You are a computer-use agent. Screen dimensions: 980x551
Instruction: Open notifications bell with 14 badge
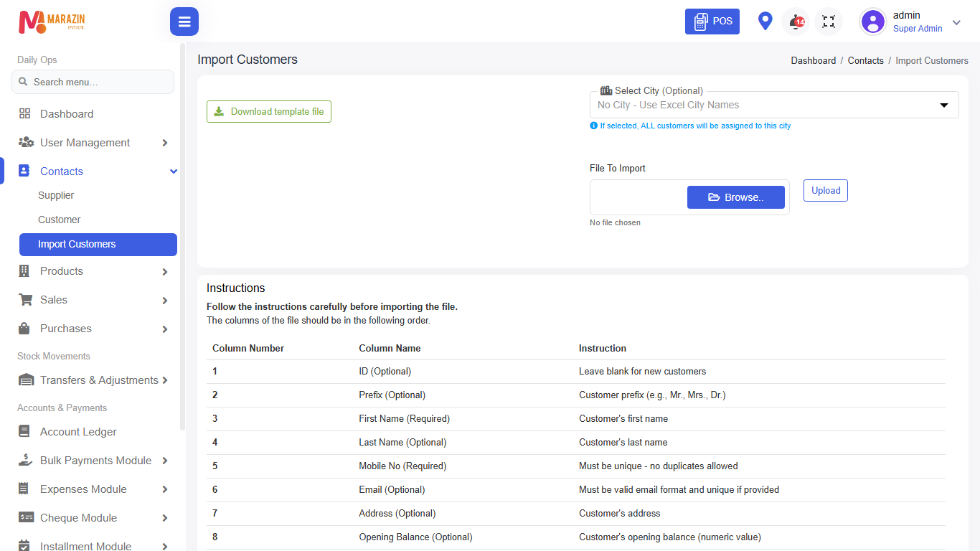[796, 22]
